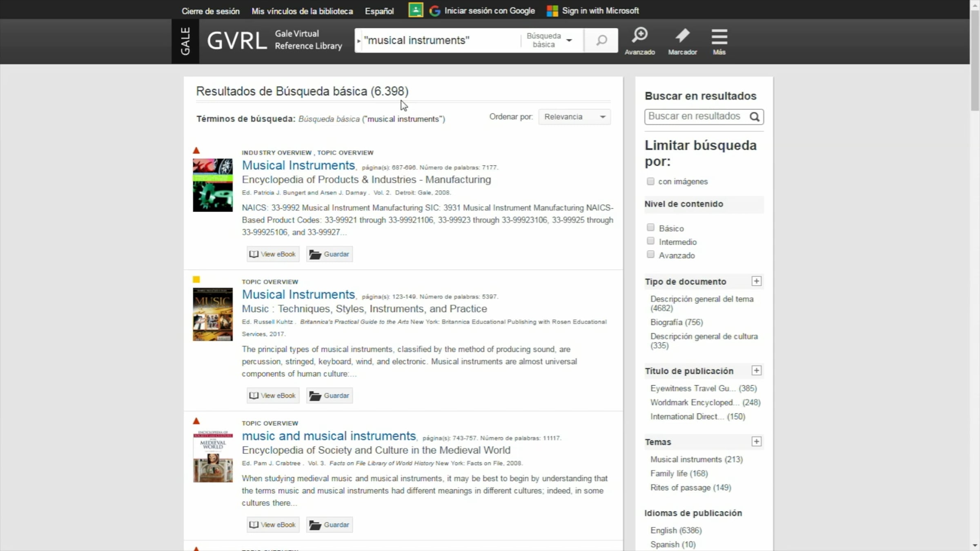This screenshot has height=551, width=980.
Task: Filter by Worldmark Encycloped... (248)
Action: tap(705, 402)
